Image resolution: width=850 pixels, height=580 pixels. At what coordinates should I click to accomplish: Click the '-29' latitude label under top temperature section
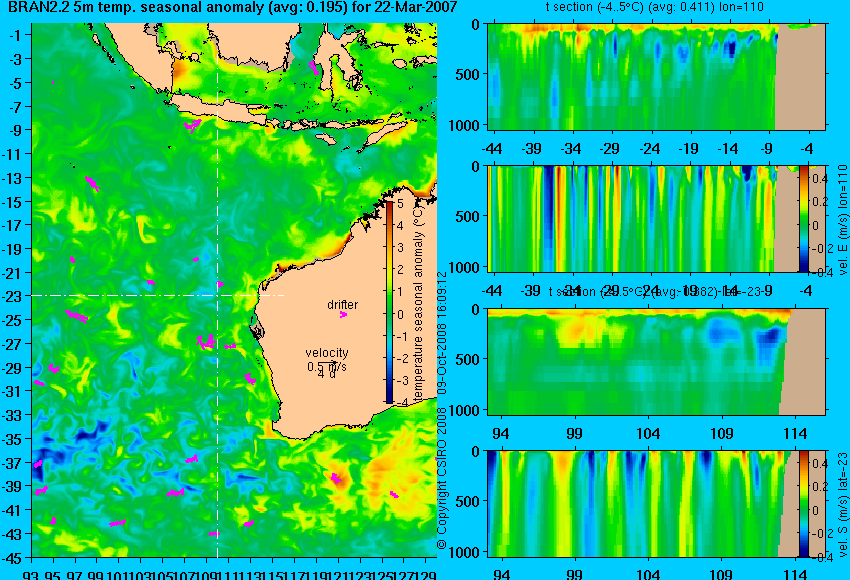[610, 149]
